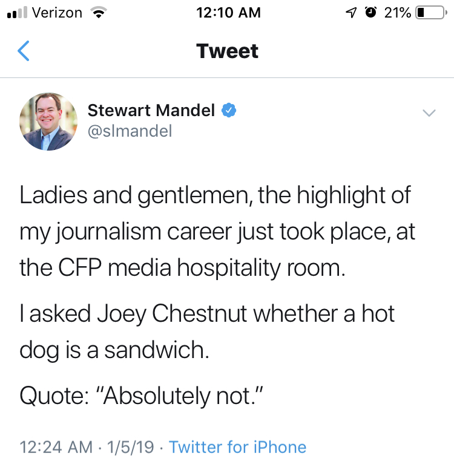Open the tweet options chevron menu
The image size is (454, 476).
[429, 112]
